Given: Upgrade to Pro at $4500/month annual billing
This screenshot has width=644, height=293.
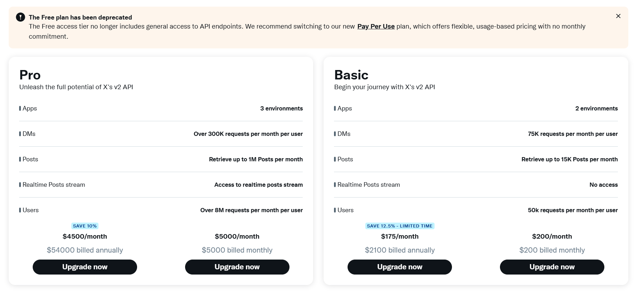Looking at the screenshot, I should tap(85, 267).
